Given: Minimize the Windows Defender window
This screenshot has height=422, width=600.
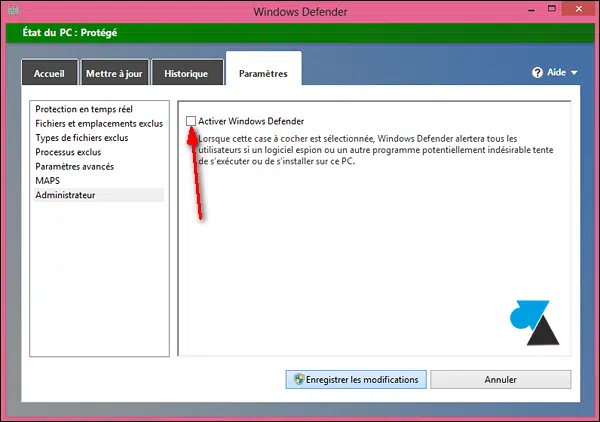Looking at the screenshot, I should click(531, 10).
